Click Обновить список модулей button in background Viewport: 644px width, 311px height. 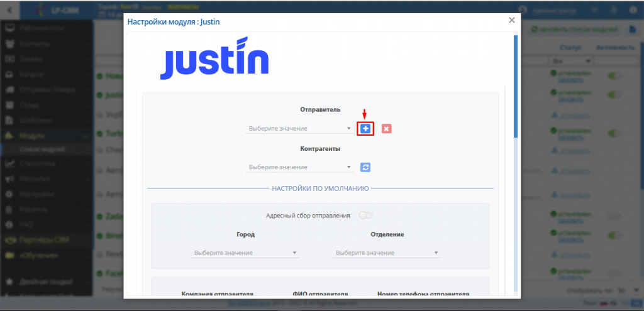pyautogui.click(x=574, y=30)
